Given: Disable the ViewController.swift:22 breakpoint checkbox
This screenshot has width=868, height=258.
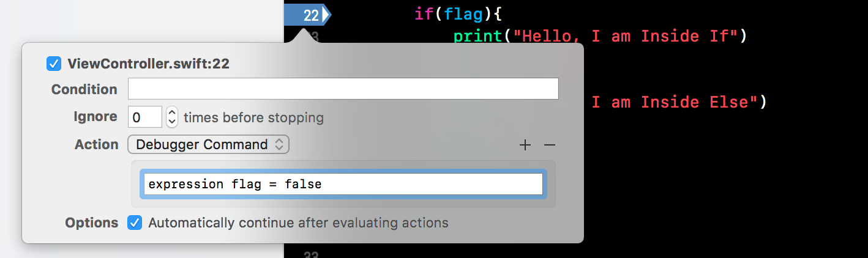Looking at the screenshot, I should coord(54,64).
